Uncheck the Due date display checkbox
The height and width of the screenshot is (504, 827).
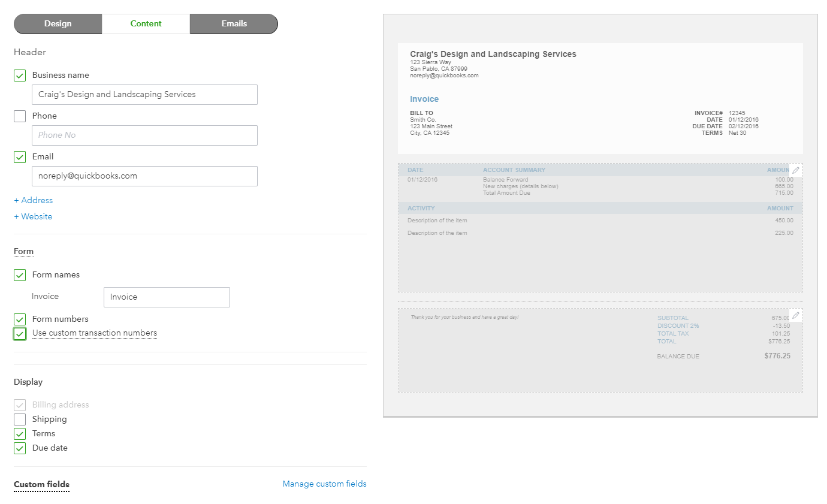point(20,448)
